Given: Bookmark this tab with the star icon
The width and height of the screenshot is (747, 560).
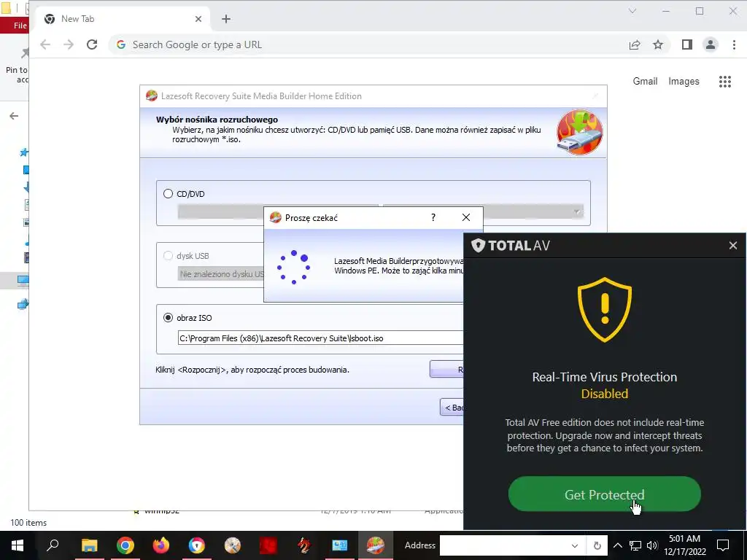Looking at the screenshot, I should [x=658, y=44].
